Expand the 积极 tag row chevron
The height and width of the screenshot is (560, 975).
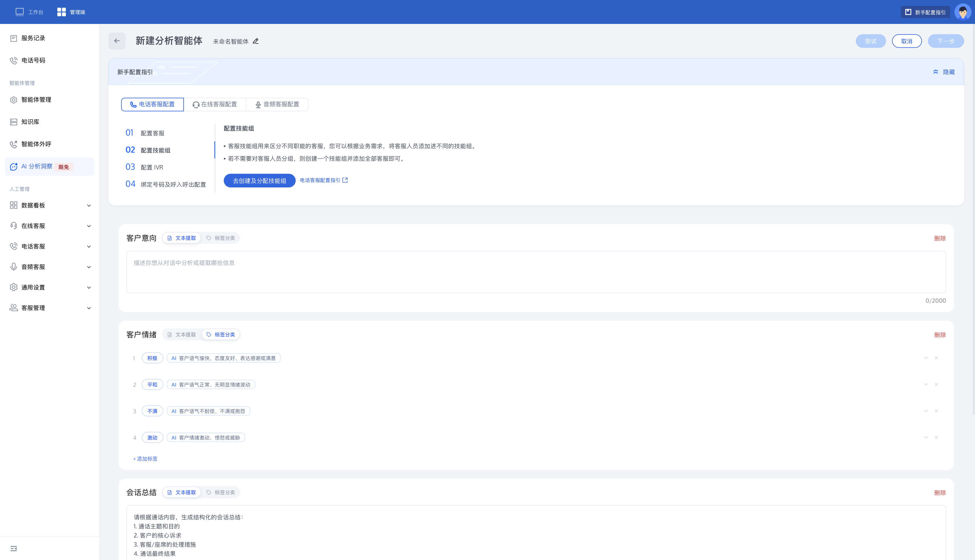coord(926,358)
